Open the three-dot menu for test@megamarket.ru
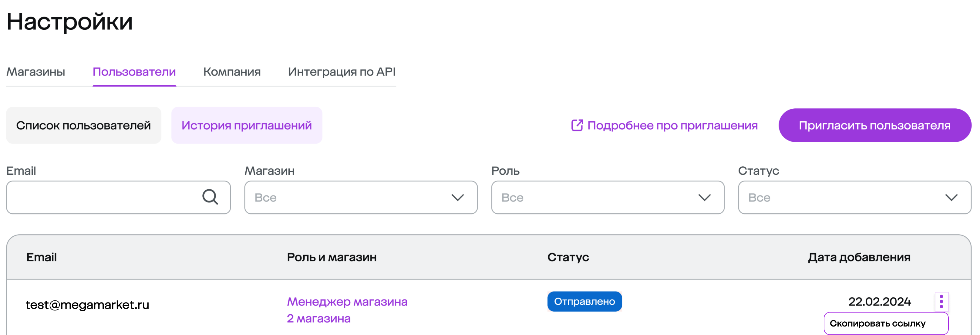The image size is (980, 335). [x=941, y=302]
